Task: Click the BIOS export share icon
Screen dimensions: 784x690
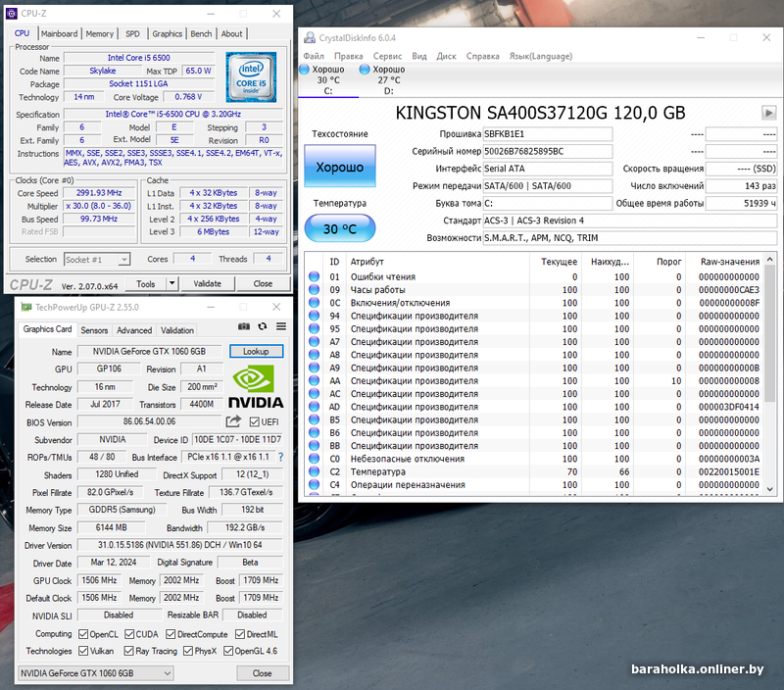Action: pyautogui.click(x=233, y=421)
